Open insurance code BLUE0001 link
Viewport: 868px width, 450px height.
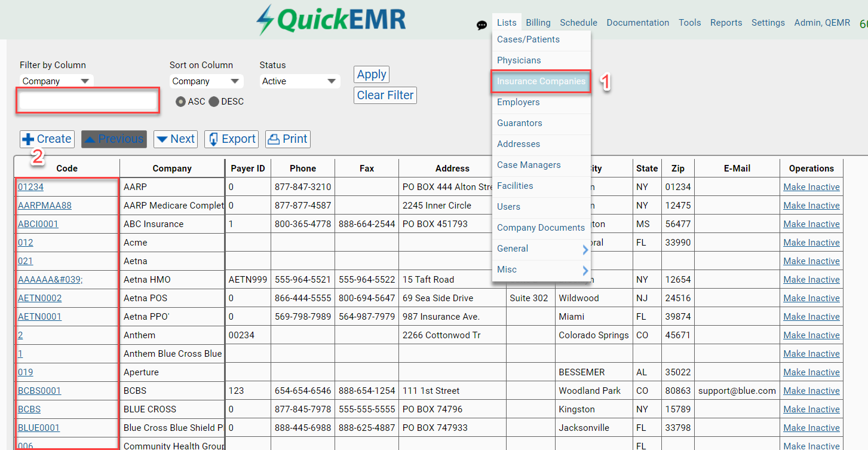[x=39, y=428]
